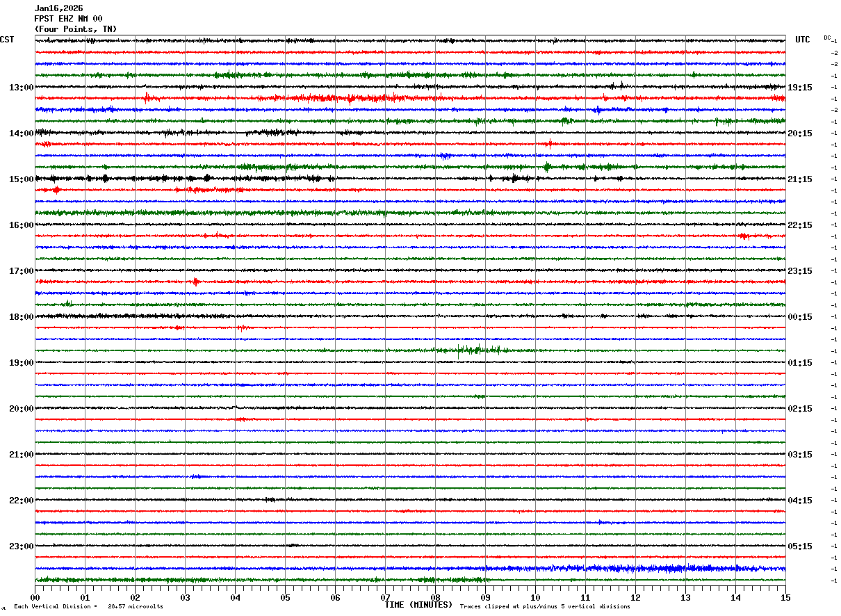
Task: Select the 19:00 CST time label
Action: tap(22, 363)
